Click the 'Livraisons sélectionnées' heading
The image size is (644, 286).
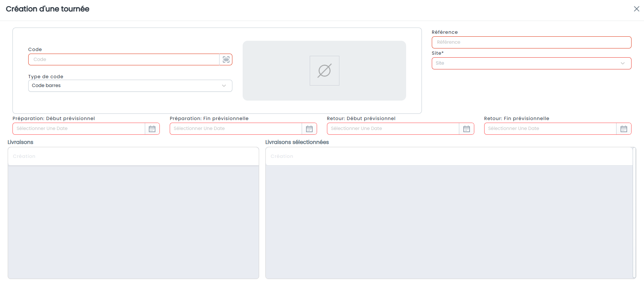pyautogui.click(x=297, y=142)
